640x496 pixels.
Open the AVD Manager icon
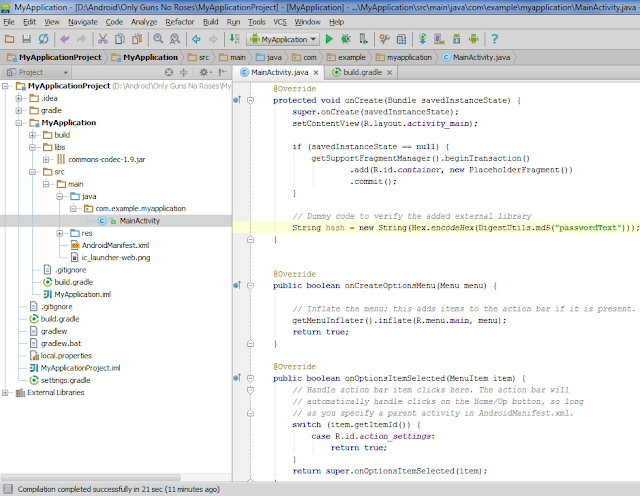[439, 39]
